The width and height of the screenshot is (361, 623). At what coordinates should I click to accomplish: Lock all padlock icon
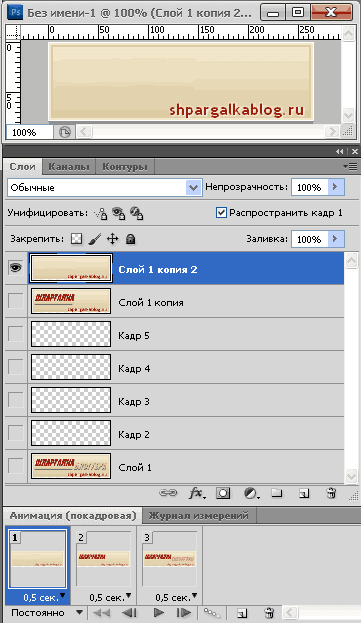pos(131,239)
